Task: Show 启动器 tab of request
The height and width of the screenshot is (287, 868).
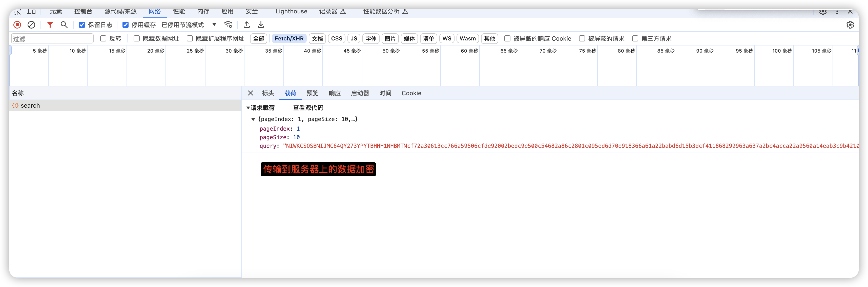Action: (360, 93)
